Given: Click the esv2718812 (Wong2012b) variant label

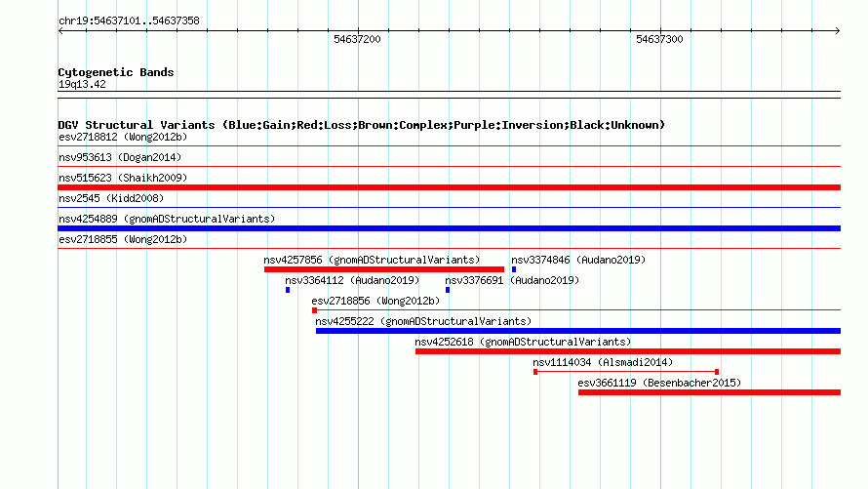Looking at the screenshot, I should (x=123, y=137).
